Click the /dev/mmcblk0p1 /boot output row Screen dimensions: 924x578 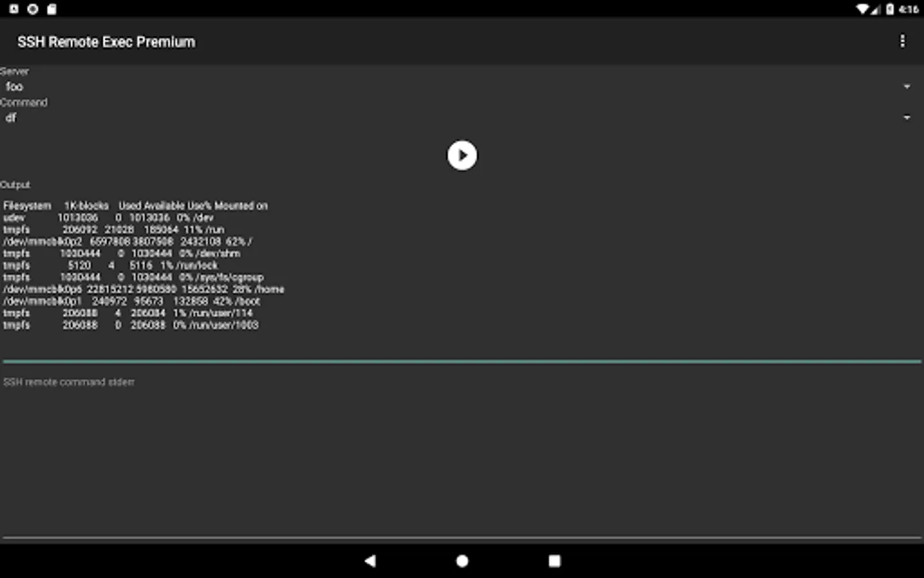132,301
